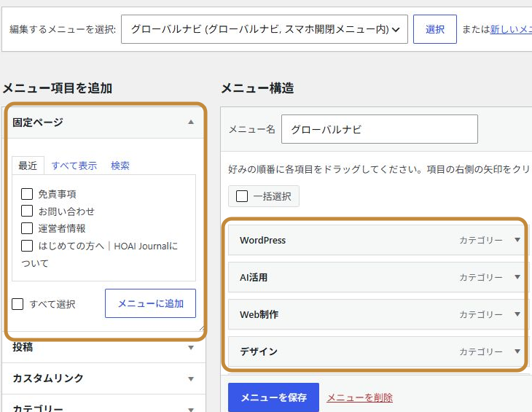Click the メニューに追加 button
The height and width of the screenshot is (412, 532).
[x=150, y=303]
